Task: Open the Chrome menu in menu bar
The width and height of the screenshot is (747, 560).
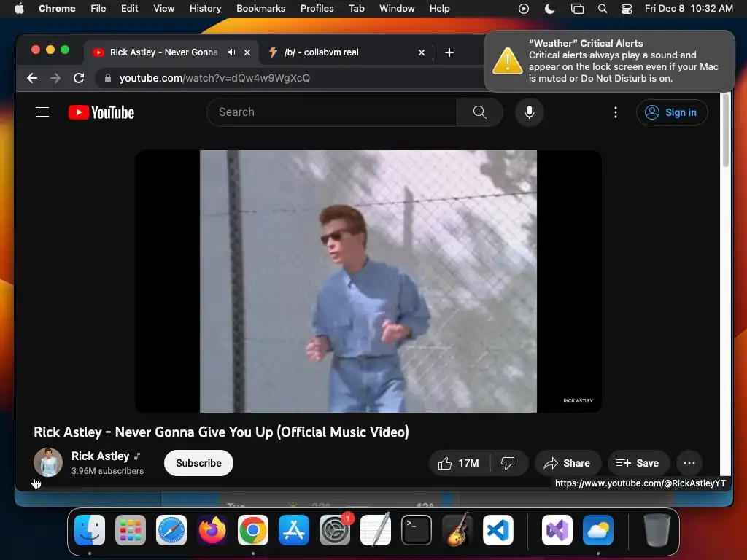Action: point(57,9)
